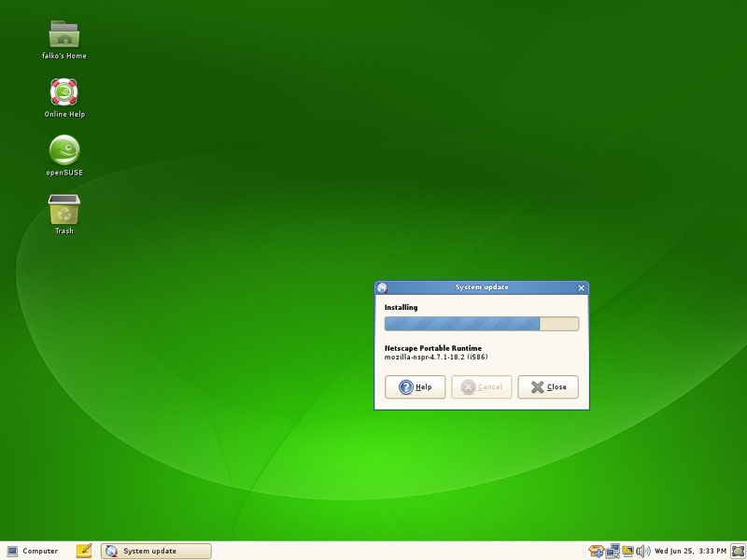Click the Installing progress bar
This screenshot has height=560, width=747.
coord(482,324)
